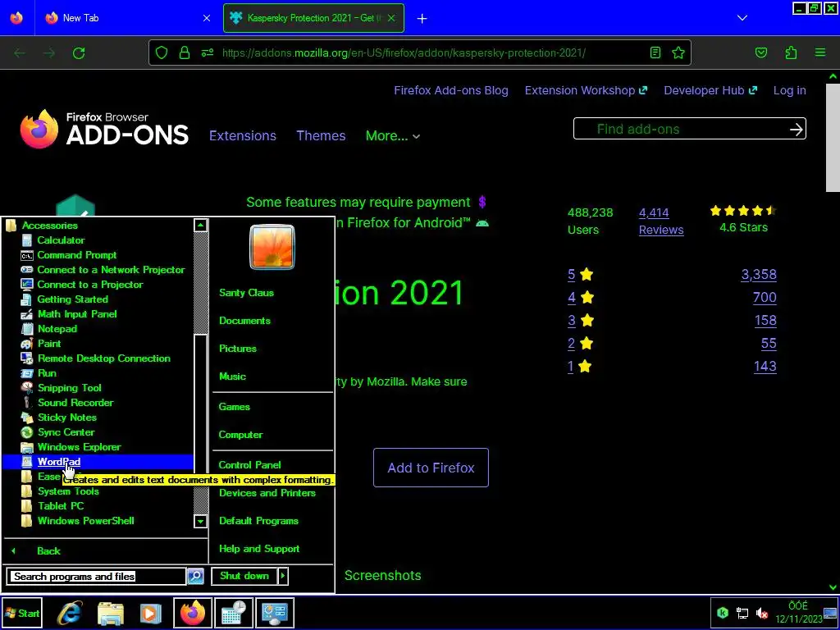Open the Themes link
This screenshot has width=840, height=630.
coord(321,135)
